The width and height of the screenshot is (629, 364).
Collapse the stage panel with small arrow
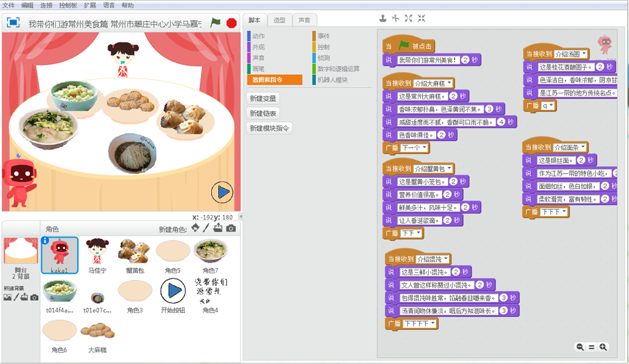click(x=241, y=217)
